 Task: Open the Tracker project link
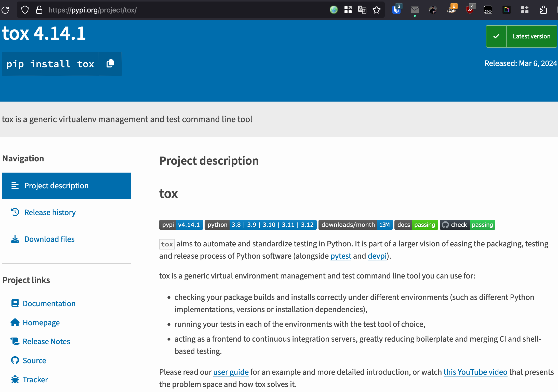pyautogui.click(x=35, y=380)
